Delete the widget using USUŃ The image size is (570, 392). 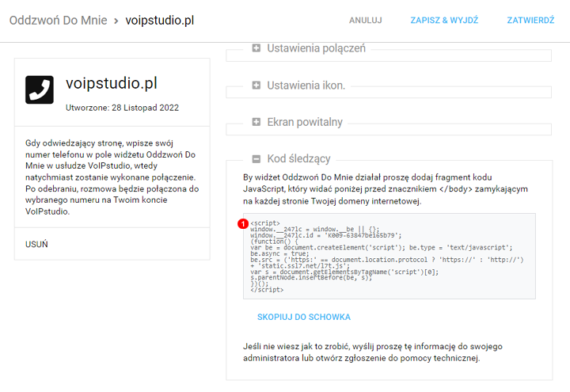[36, 244]
